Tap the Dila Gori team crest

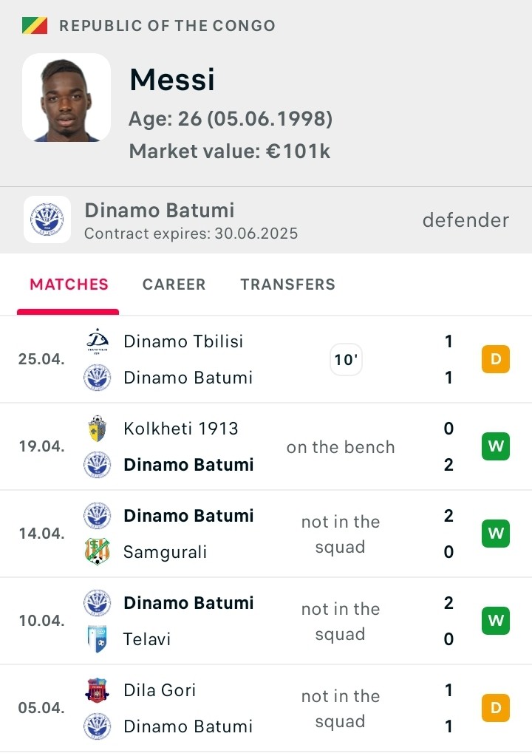click(98, 690)
